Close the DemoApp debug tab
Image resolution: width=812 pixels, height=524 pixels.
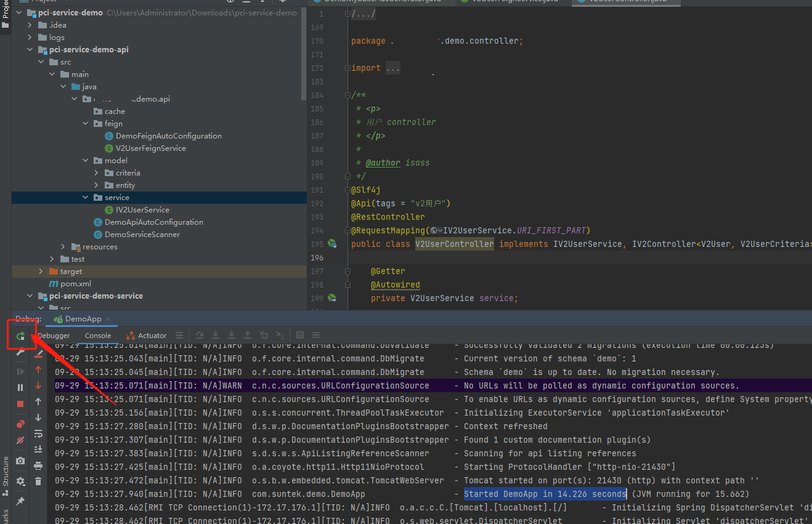pyautogui.click(x=108, y=319)
